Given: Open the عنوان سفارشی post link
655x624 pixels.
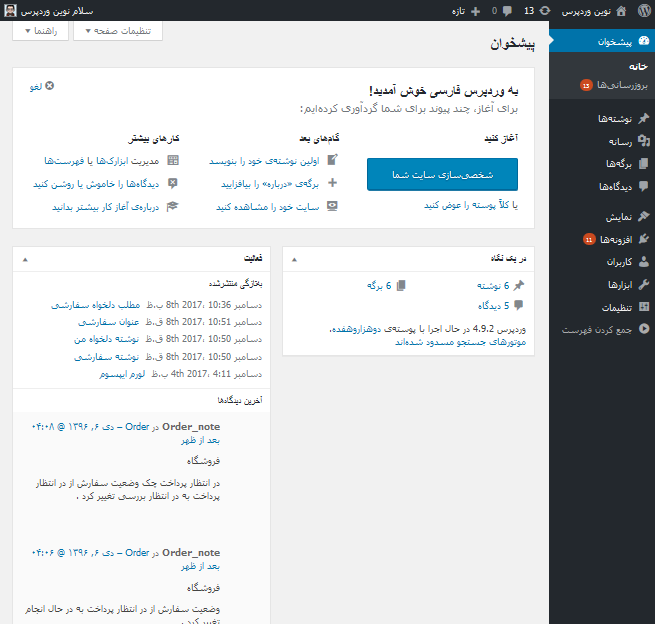Looking at the screenshot, I should 108,322.
